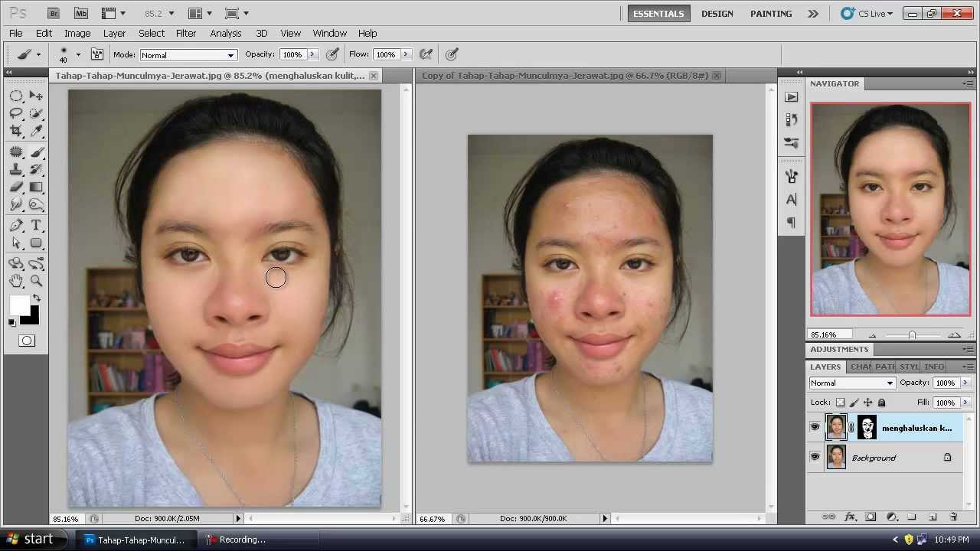The height and width of the screenshot is (551, 980).
Task: Expand the layer blend mode Normal dropdown
Action: tap(851, 383)
